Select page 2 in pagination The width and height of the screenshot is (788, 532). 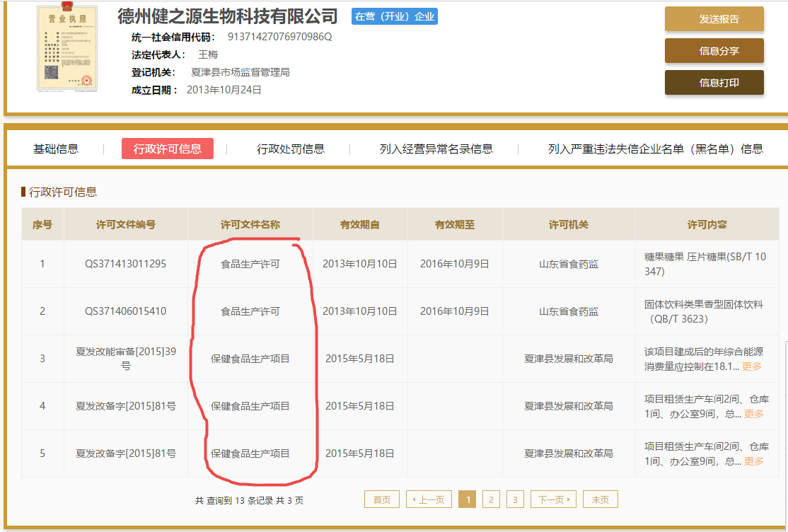pyautogui.click(x=491, y=499)
